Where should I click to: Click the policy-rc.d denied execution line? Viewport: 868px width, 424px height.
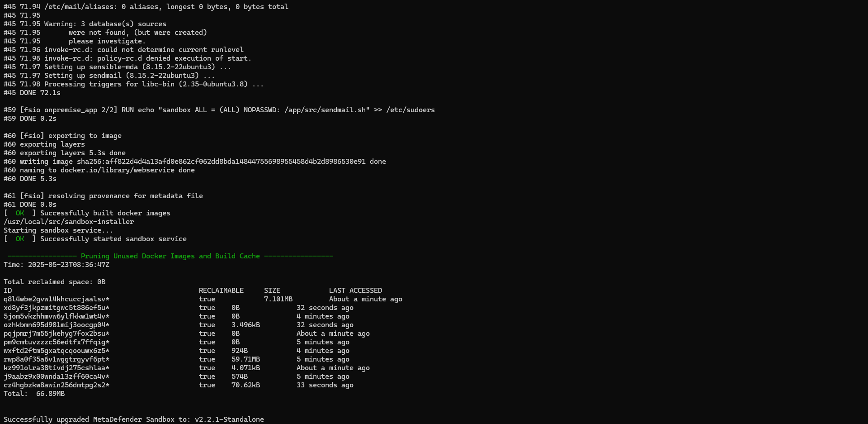[x=127, y=58]
